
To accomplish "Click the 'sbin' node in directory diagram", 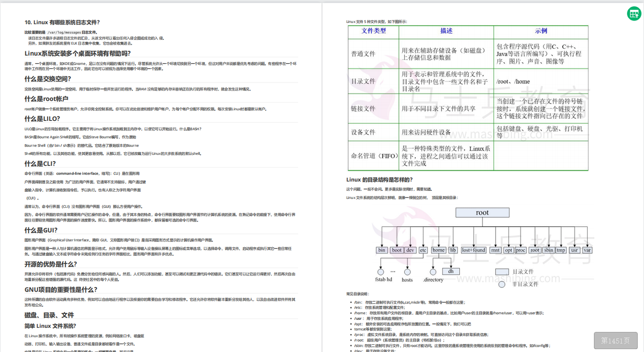I will point(549,250).
